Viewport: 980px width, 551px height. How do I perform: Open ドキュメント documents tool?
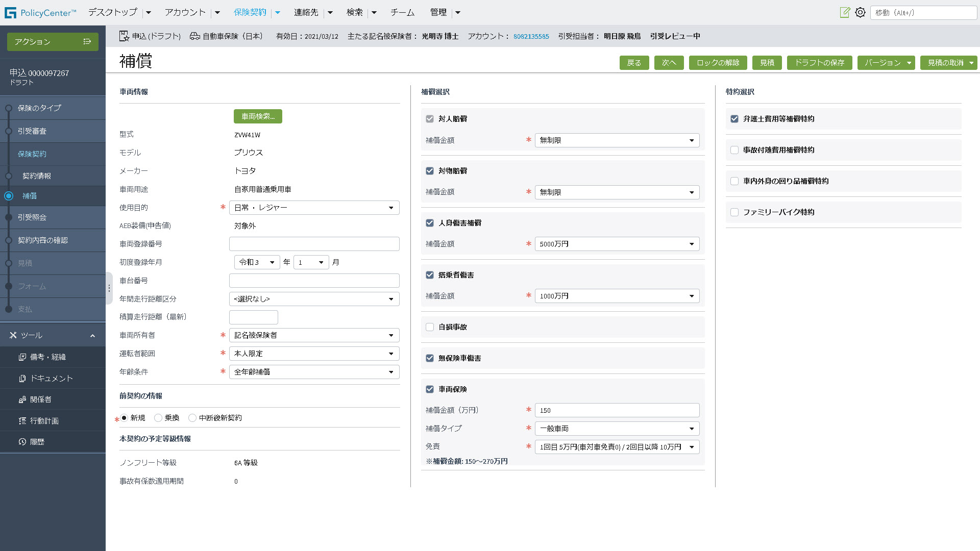tap(51, 378)
